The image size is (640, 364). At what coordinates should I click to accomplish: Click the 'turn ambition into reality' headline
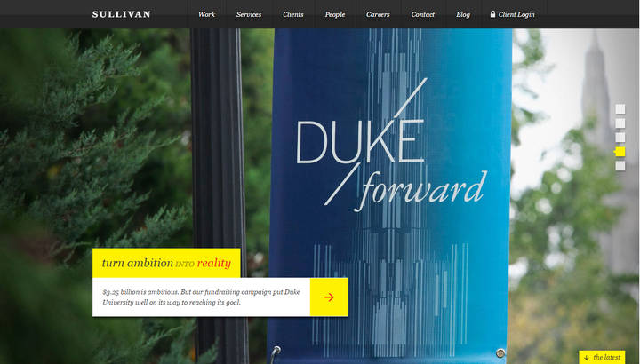[166, 263]
